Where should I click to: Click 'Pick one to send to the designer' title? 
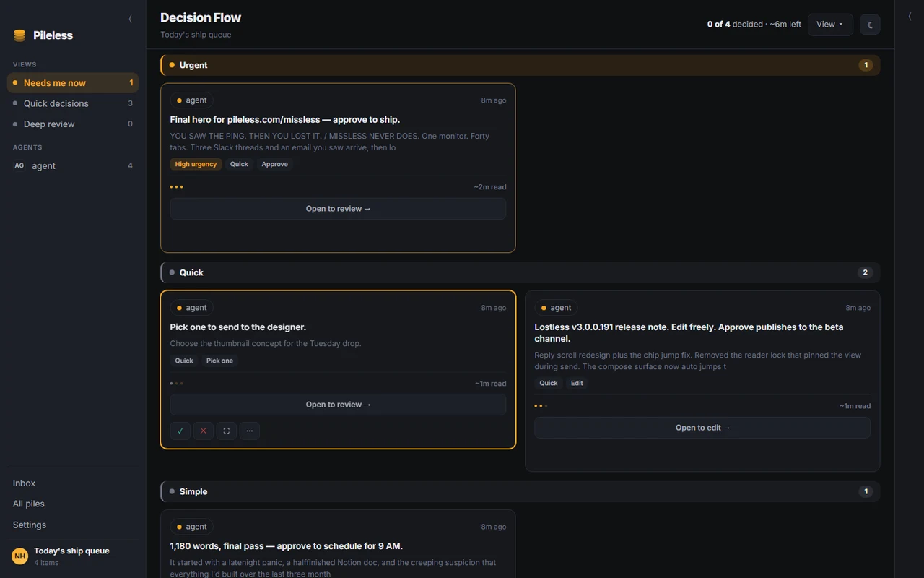coord(238,327)
